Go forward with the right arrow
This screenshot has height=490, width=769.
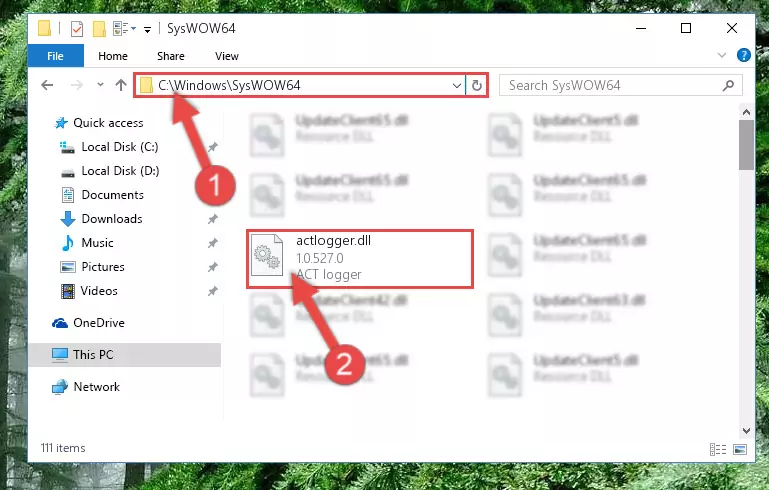(x=77, y=85)
